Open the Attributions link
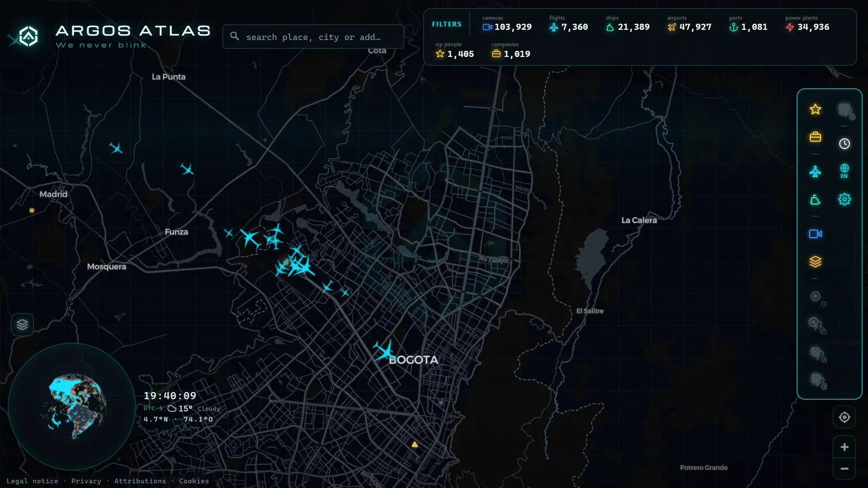868x488 pixels. (x=140, y=481)
